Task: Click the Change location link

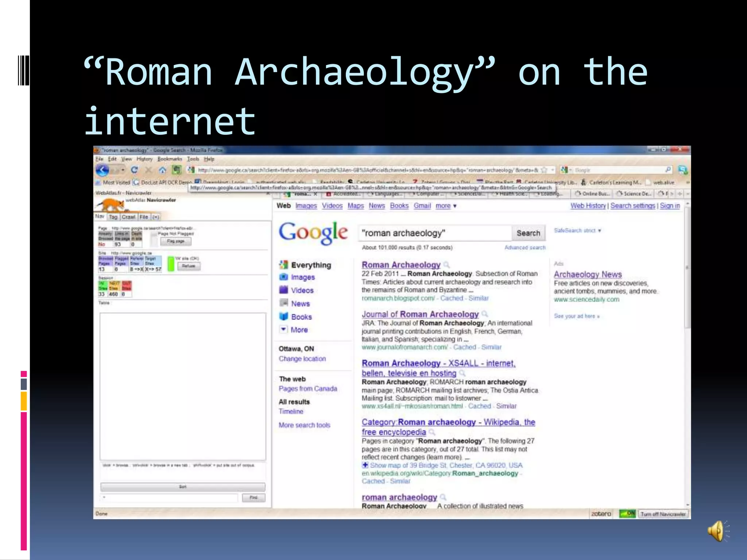Action: [302, 358]
